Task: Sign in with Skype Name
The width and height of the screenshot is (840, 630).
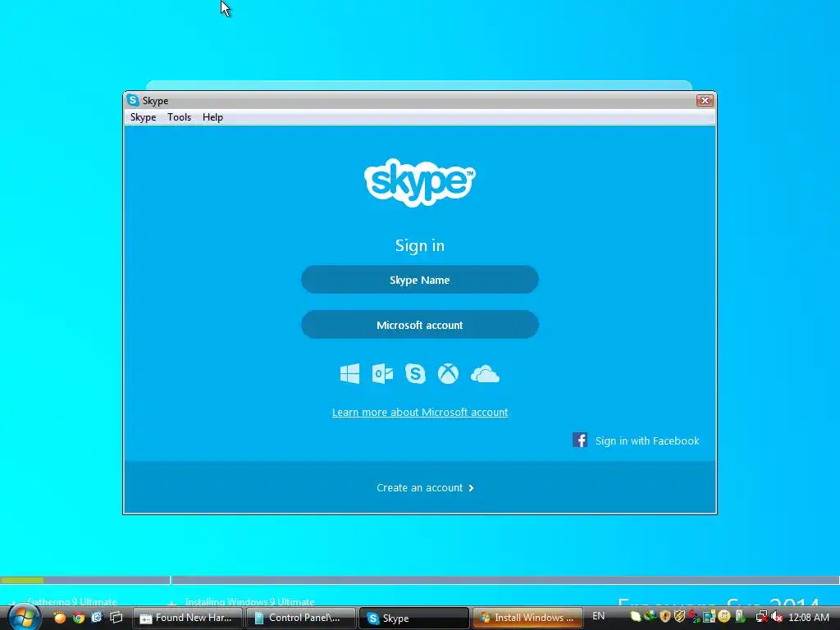Action: 419,280
